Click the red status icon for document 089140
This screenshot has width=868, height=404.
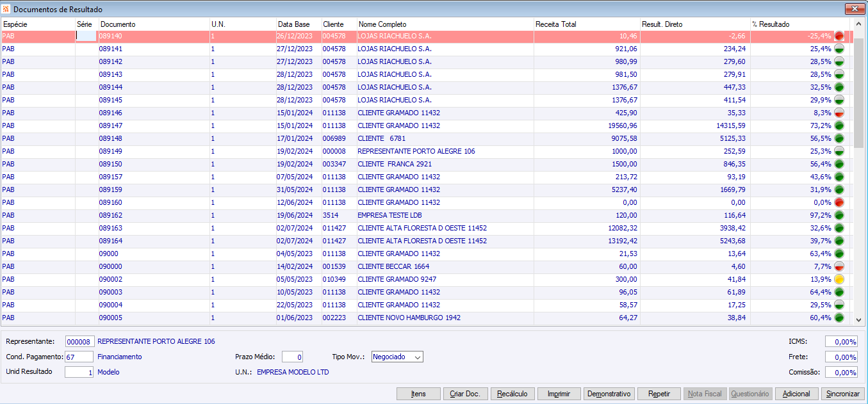[x=839, y=36]
